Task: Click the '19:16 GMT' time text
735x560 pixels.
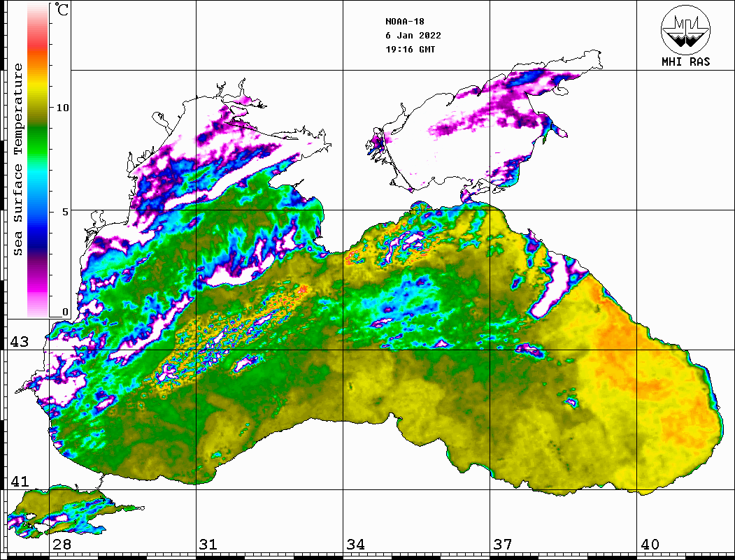Action: coord(410,49)
